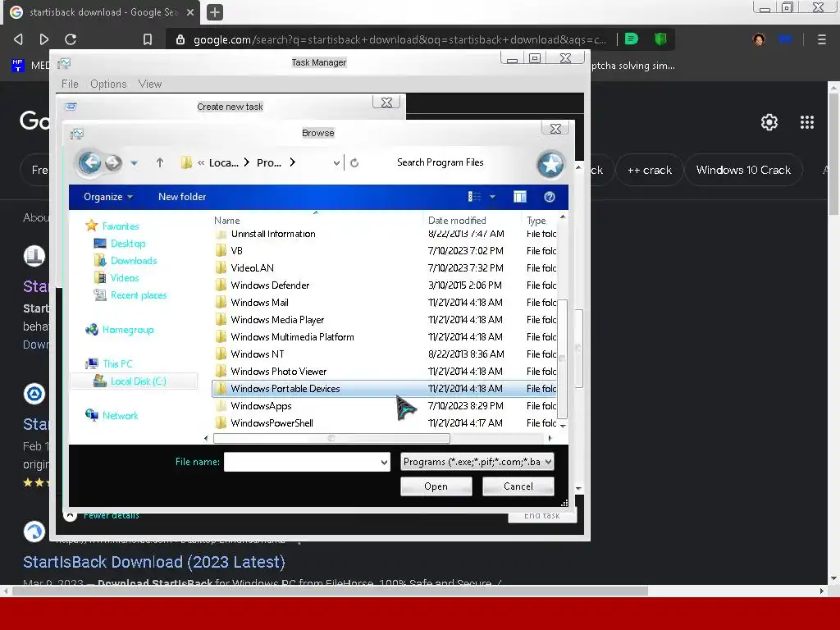Select Desktop in navigation pane

click(x=120, y=243)
